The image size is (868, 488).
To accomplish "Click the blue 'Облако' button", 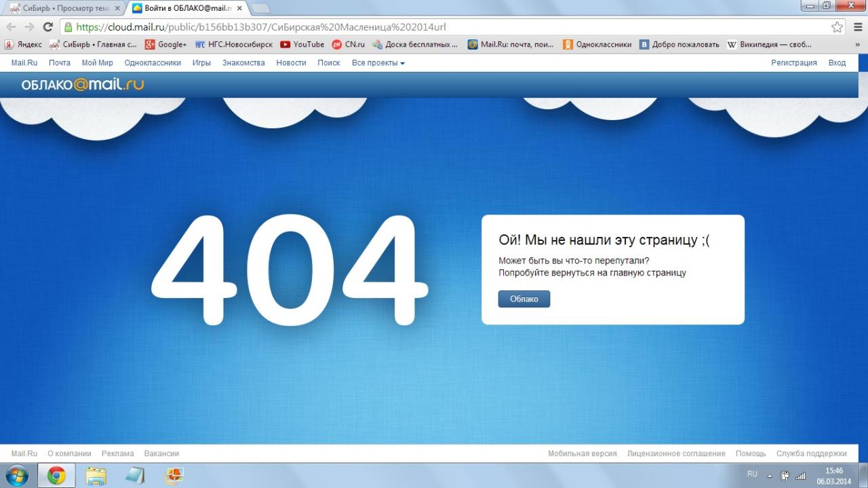I will pos(524,299).
